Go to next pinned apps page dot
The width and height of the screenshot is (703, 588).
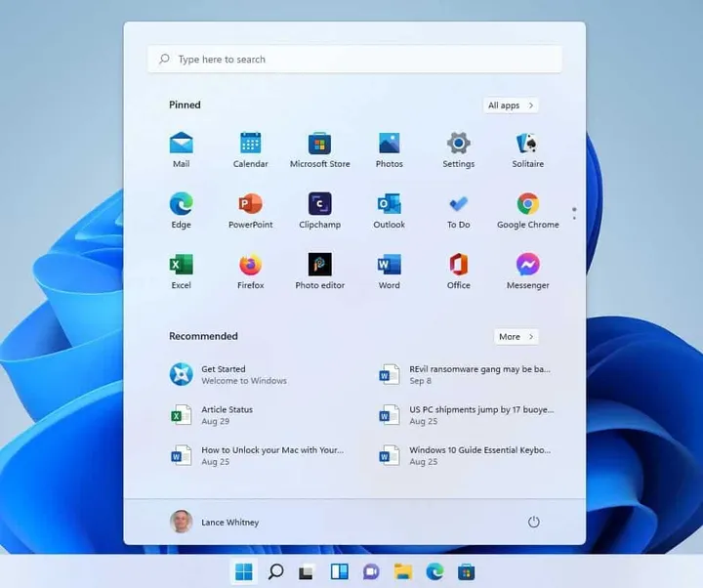pyautogui.click(x=574, y=218)
